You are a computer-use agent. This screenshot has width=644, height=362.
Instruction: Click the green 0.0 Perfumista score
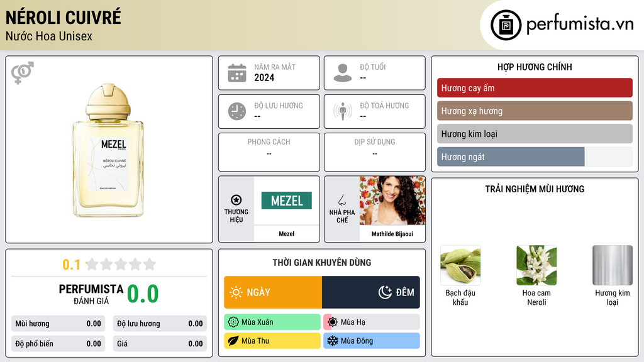[143, 293]
